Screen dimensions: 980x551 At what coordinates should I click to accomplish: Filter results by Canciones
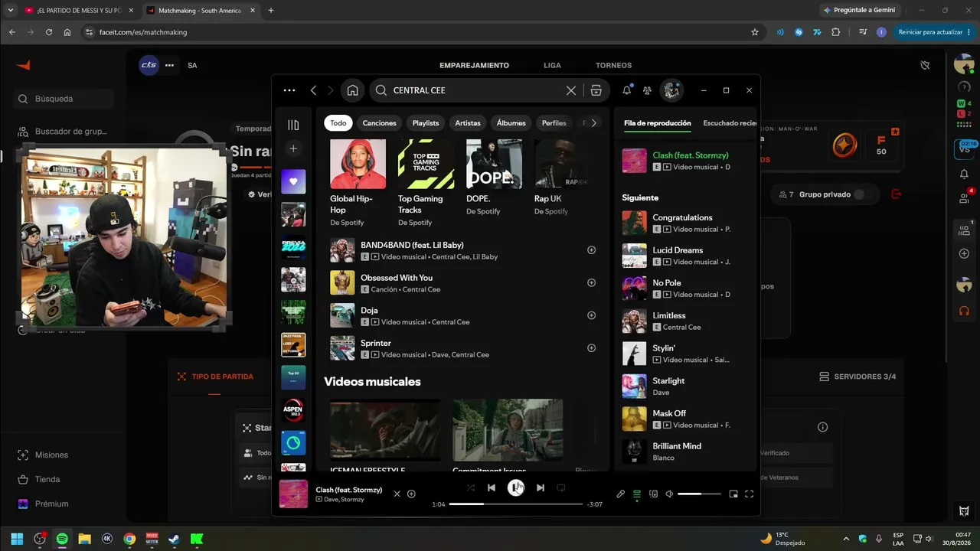380,123
